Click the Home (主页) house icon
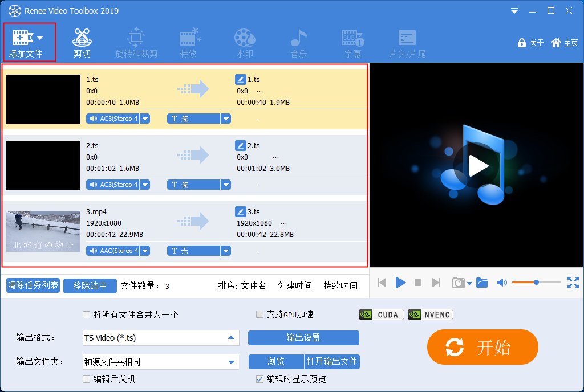The width and height of the screenshot is (584, 392). click(x=556, y=43)
